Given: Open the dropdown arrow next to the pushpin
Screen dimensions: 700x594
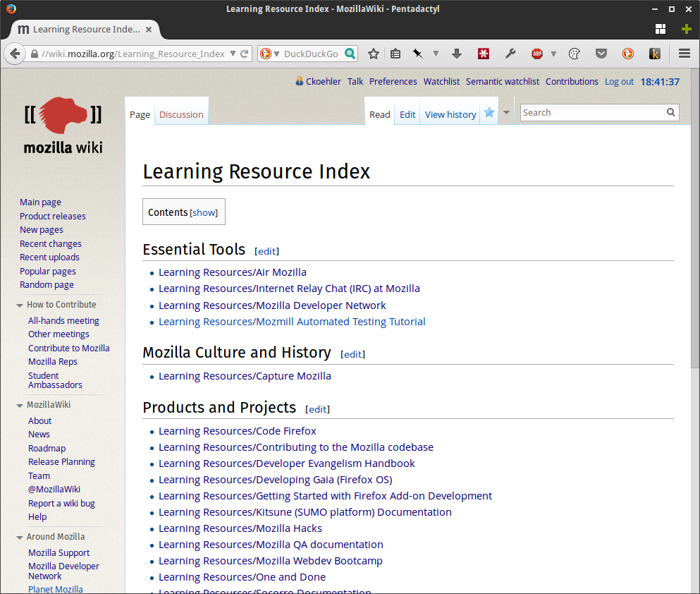Looking at the screenshot, I should 436,54.
